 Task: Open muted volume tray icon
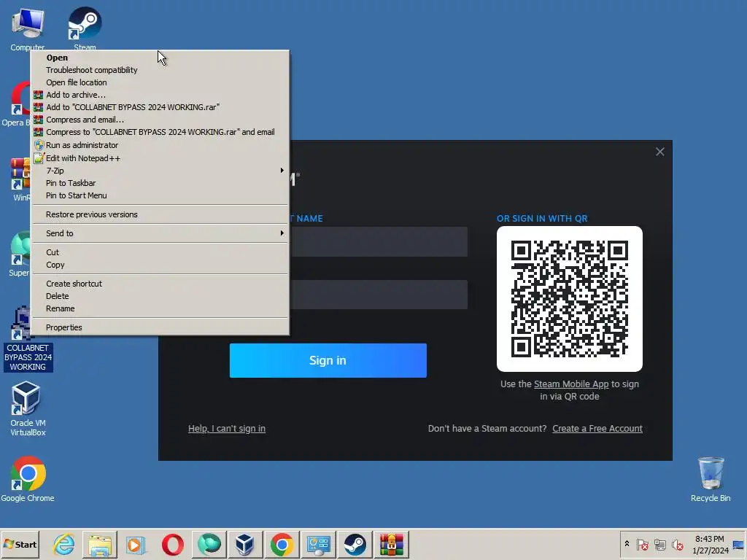677,544
